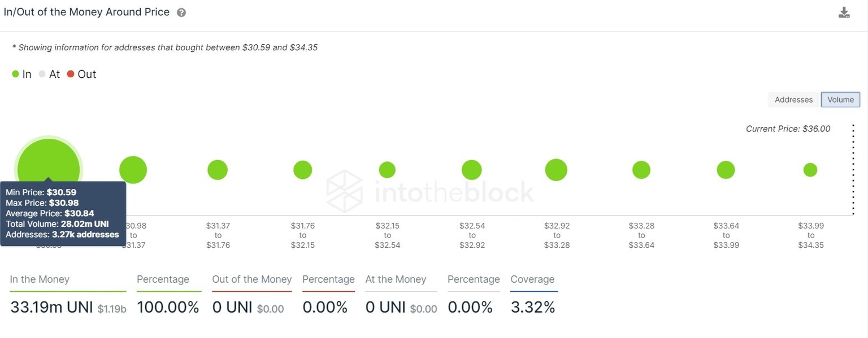Click the bubble for $31.37 to $31.76

pyautogui.click(x=218, y=170)
